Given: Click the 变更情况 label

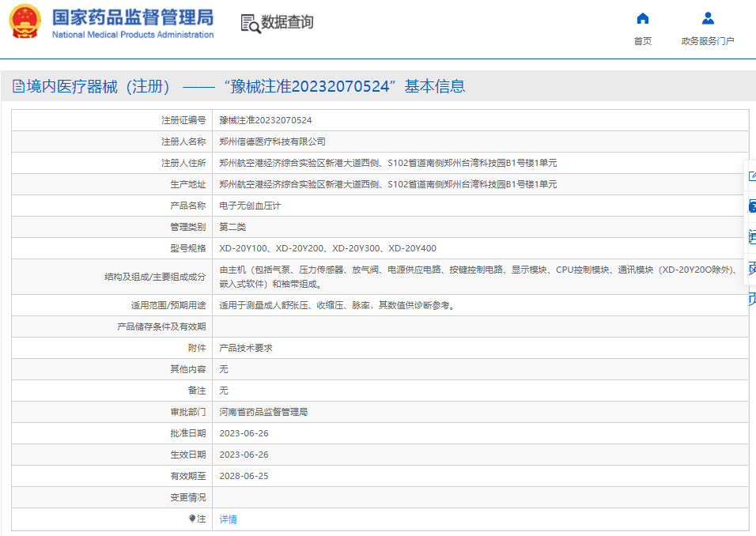Looking at the screenshot, I should tap(188, 497).
